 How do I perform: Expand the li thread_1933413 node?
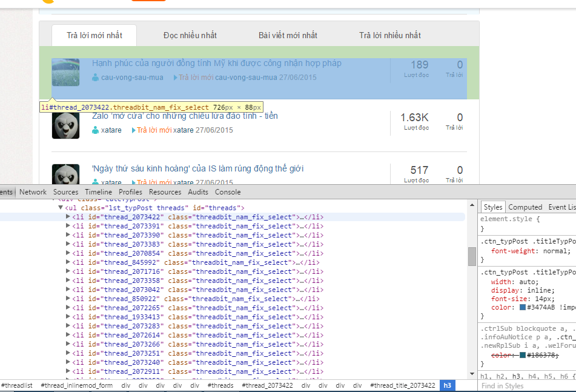pyautogui.click(x=68, y=317)
